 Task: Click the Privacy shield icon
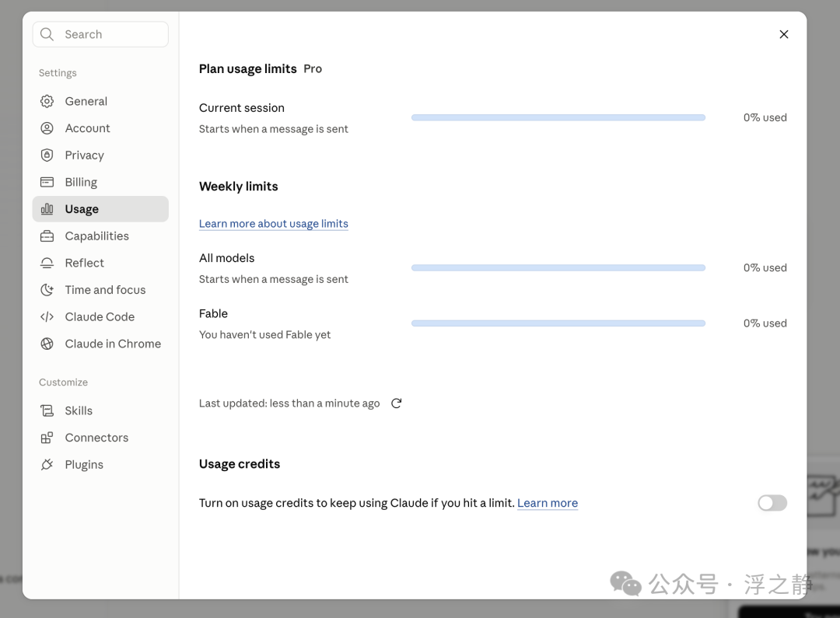pyautogui.click(x=47, y=155)
